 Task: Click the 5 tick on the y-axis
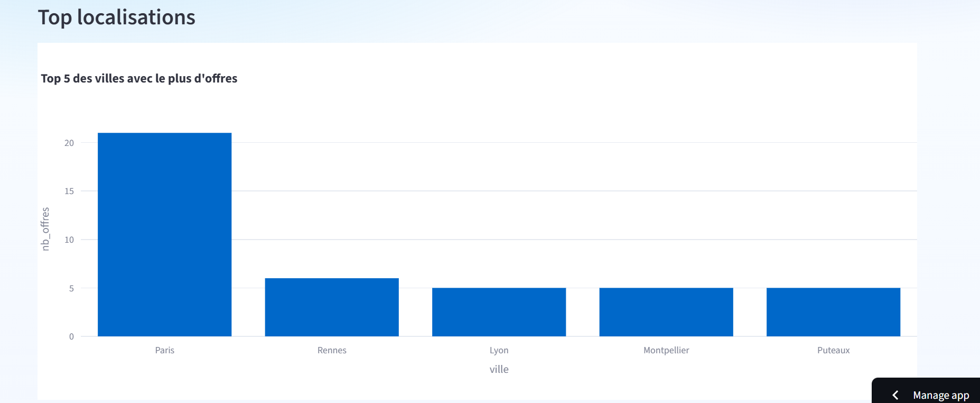pos(71,288)
